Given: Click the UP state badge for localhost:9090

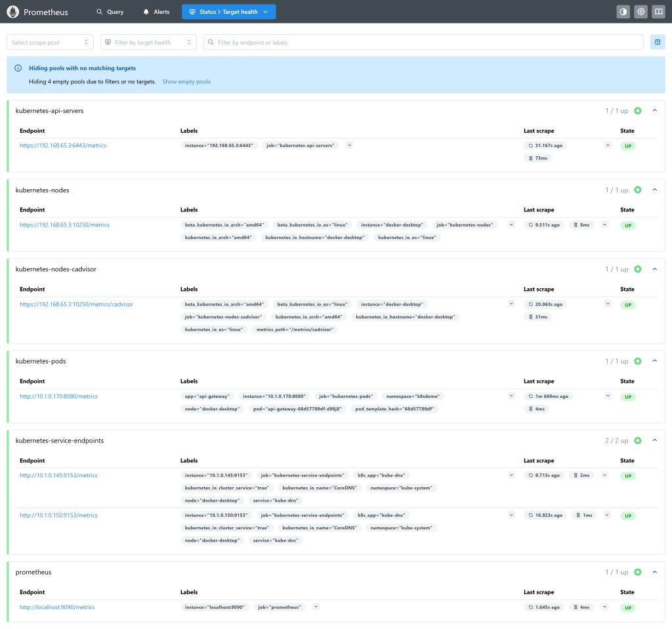Looking at the screenshot, I should (628, 607).
